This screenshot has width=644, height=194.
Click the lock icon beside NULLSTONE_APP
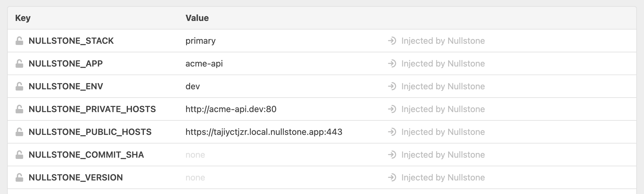19,63
